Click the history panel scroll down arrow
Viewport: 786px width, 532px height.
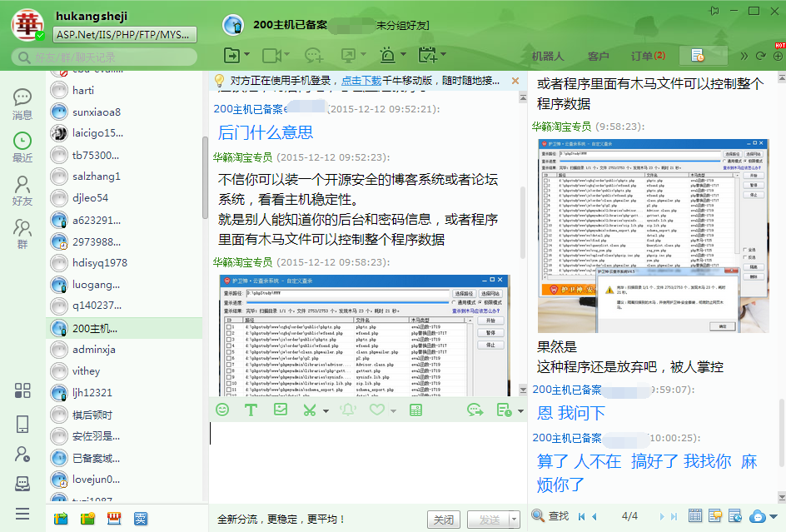[782, 497]
